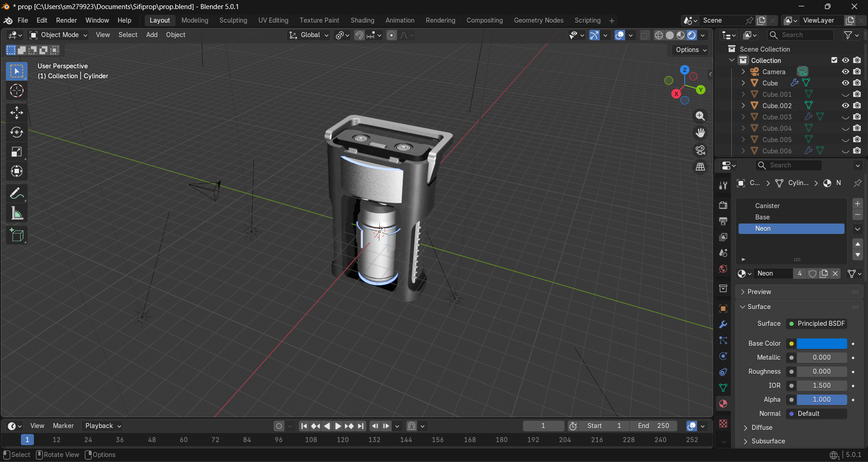Select the 3D Cursor tool

click(17, 91)
